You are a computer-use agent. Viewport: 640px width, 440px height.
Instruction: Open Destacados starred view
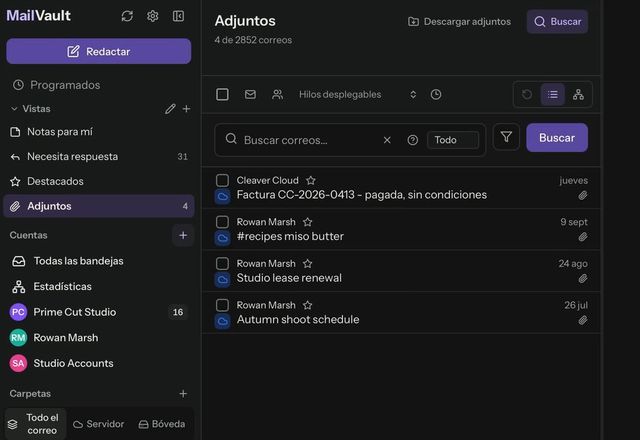click(99, 181)
